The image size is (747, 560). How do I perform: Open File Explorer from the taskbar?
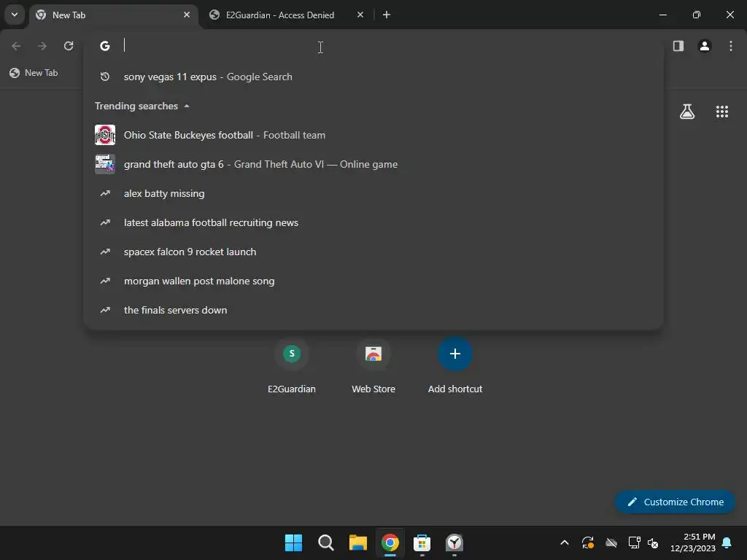point(357,542)
